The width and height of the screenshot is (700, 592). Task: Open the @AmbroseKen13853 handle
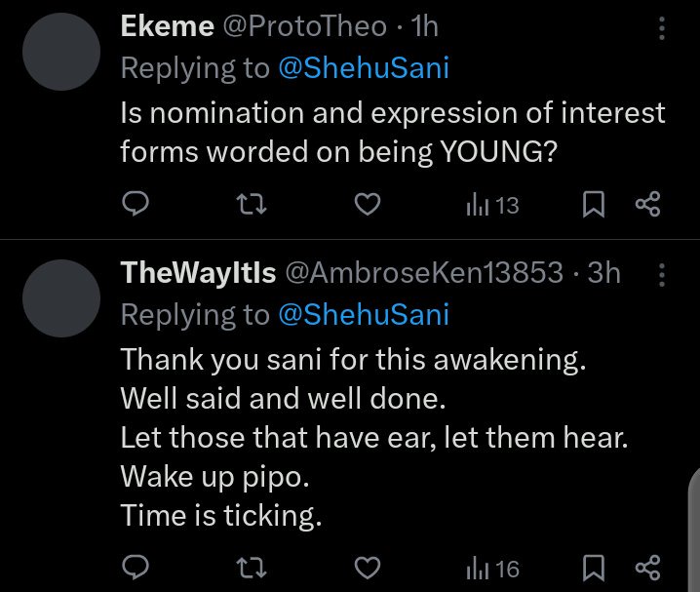click(423, 273)
